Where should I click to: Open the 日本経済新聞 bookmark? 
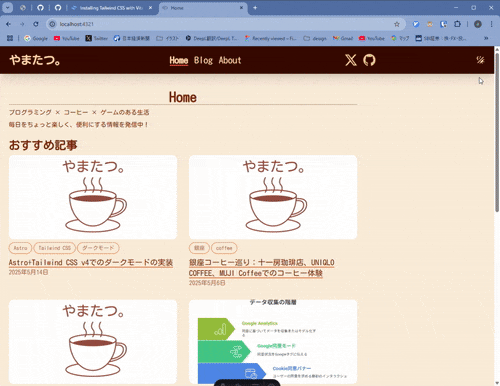132,38
